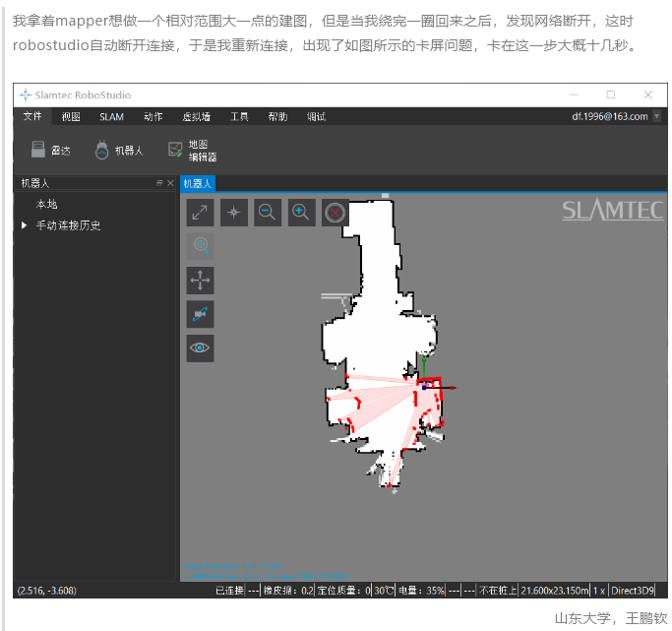This screenshot has width=672, height=631.
Task: Open the 视图 menu
Action: [71, 116]
